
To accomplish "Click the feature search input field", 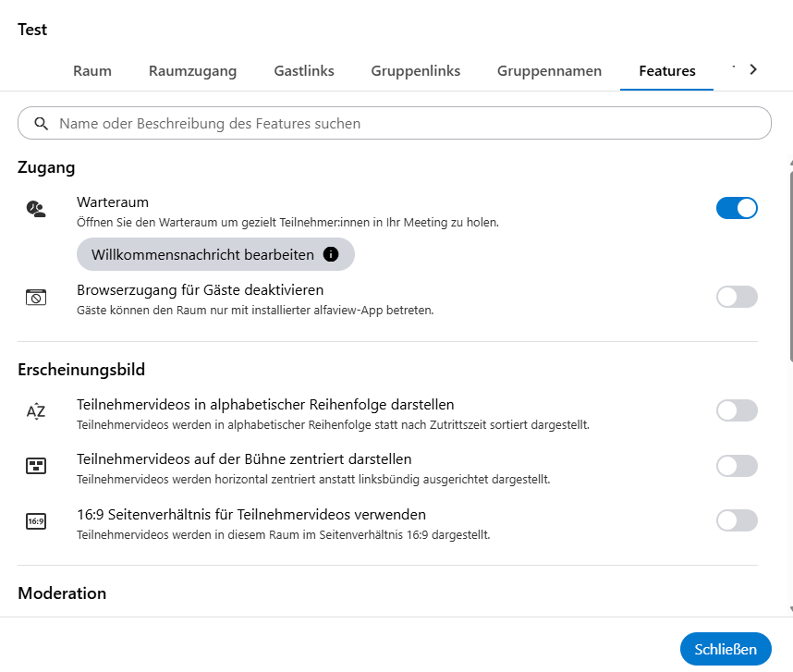I will click(x=407, y=123).
